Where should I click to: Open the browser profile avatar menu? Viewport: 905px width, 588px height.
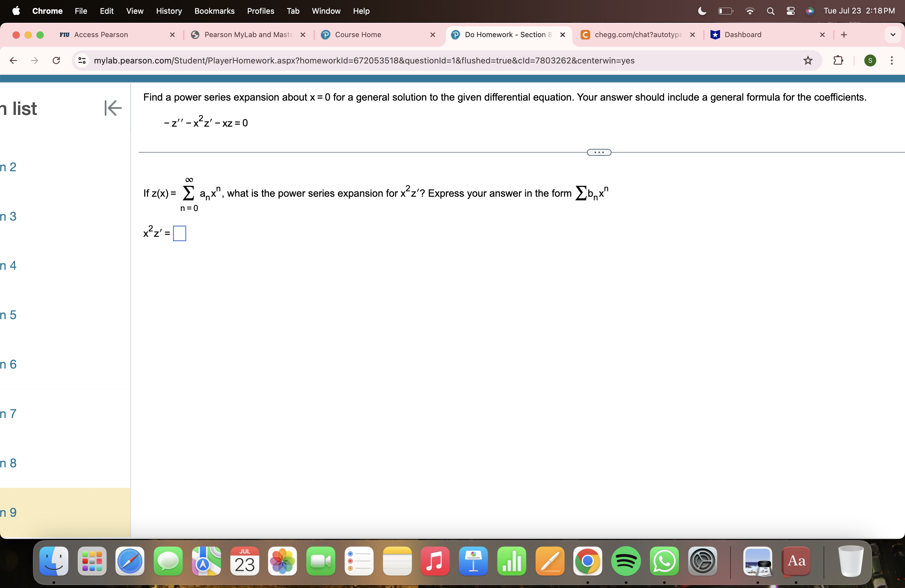[870, 60]
